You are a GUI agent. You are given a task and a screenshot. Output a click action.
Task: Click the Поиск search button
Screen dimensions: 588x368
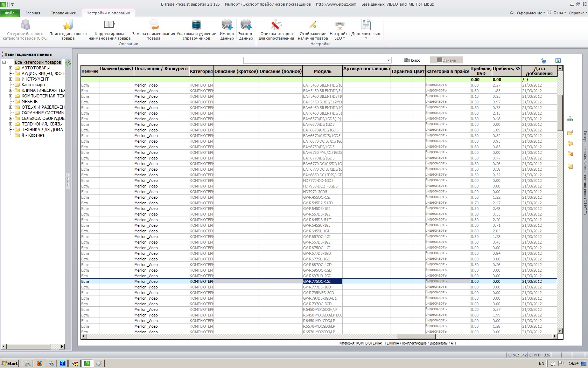pos(412,60)
